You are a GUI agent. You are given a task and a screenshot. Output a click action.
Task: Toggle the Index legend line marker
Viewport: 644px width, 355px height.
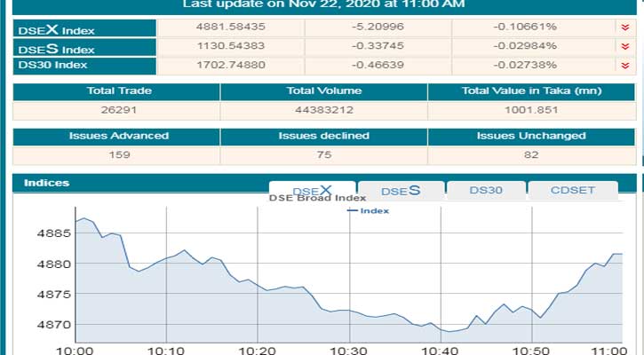352,210
